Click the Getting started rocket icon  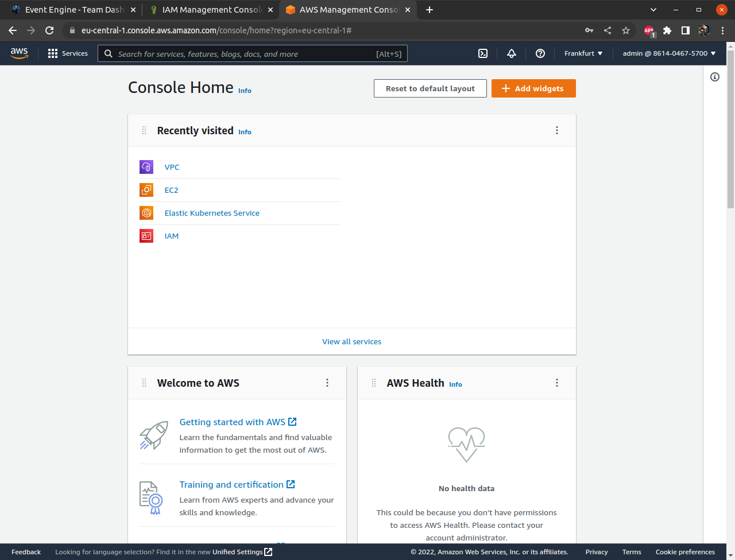154,435
